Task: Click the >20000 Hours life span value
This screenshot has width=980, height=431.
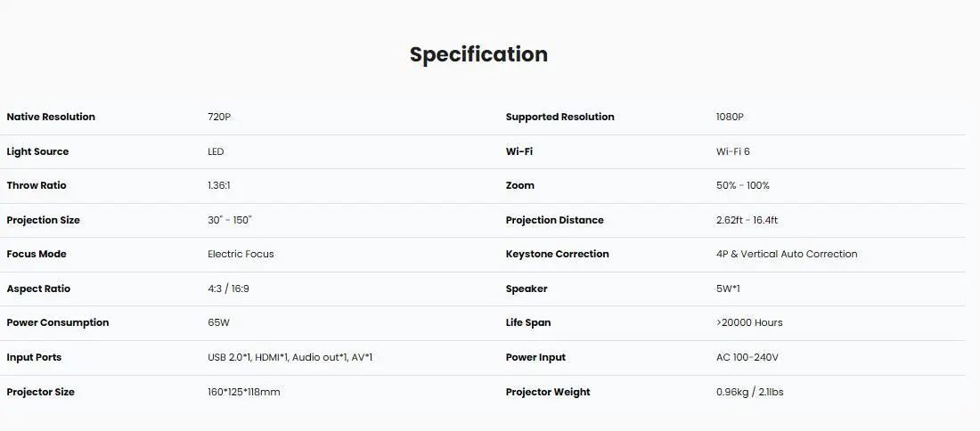Action: pos(749,322)
